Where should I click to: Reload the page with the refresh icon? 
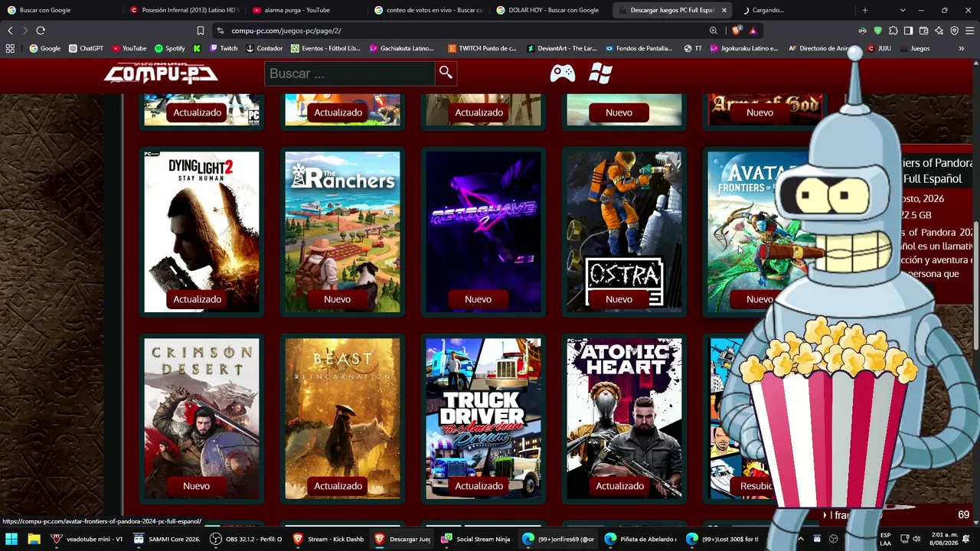pos(41,31)
